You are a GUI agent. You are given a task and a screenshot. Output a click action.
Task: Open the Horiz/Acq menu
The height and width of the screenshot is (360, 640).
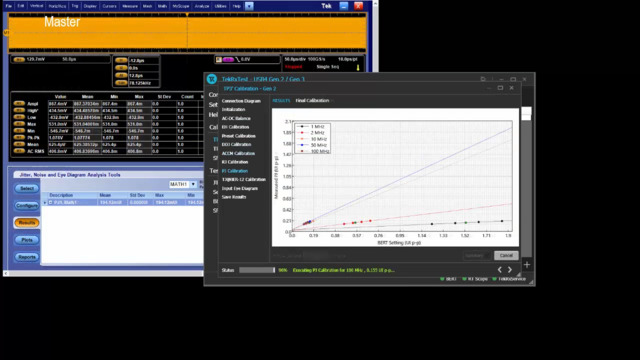tap(57, 6)
